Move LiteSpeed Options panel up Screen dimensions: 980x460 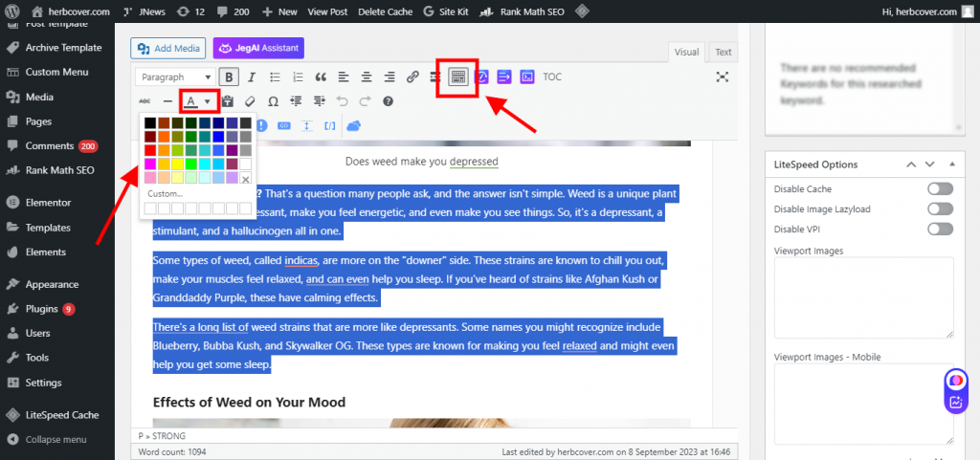pos(911,164)
